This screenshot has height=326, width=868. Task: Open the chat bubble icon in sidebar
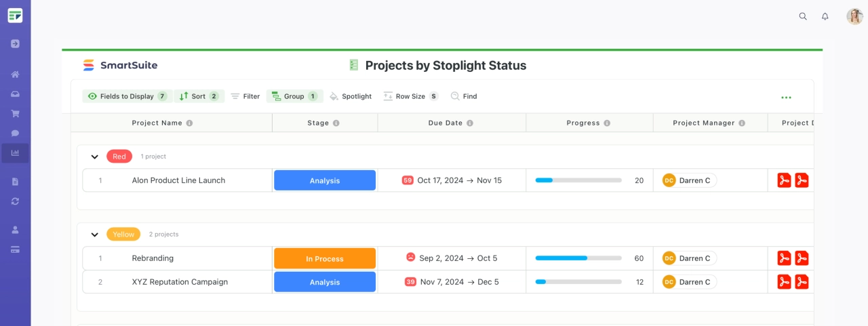15,134
